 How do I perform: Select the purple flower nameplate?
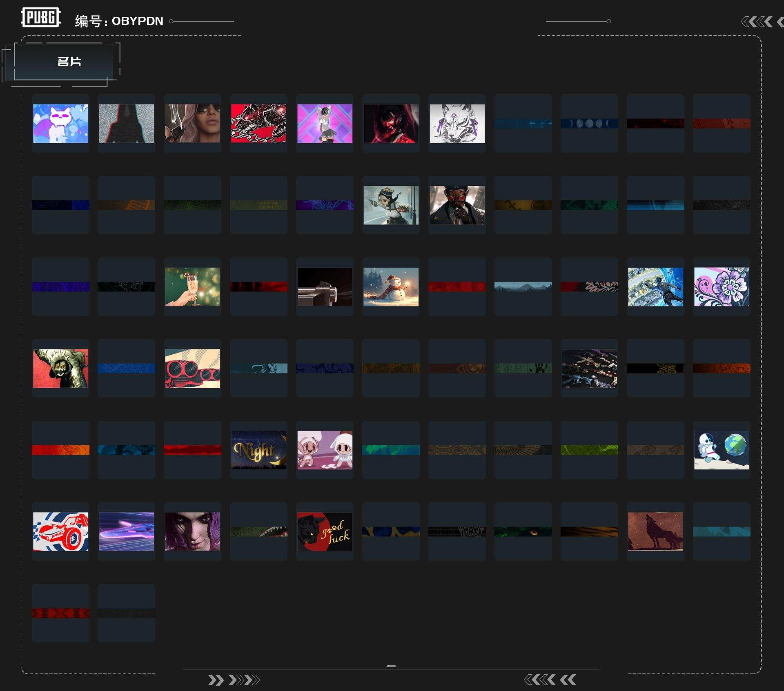(722, 287)
